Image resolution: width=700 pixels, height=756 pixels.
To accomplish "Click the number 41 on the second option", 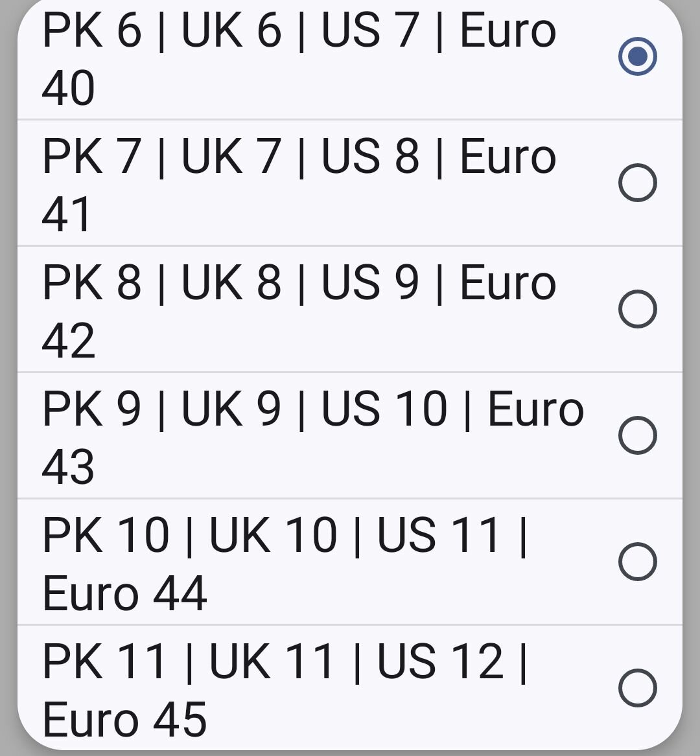I will click(x=68, y=215).
